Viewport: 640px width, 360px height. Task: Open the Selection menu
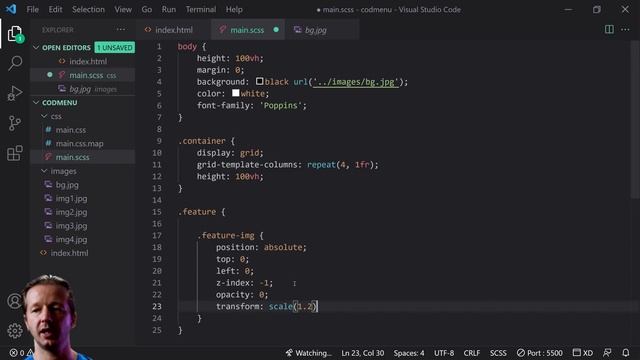(88, 9)
